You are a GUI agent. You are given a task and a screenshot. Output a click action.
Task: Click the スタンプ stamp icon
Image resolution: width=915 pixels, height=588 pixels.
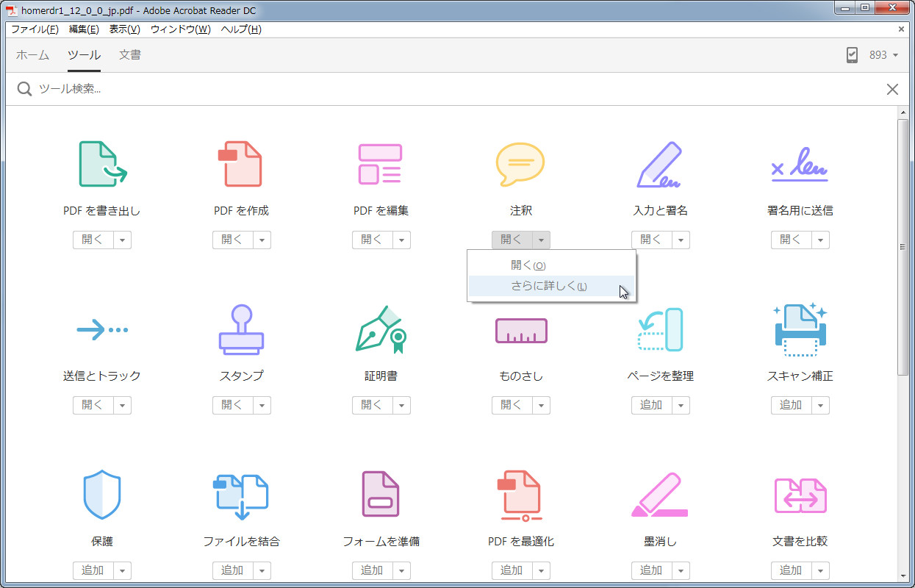coord(241,330)
